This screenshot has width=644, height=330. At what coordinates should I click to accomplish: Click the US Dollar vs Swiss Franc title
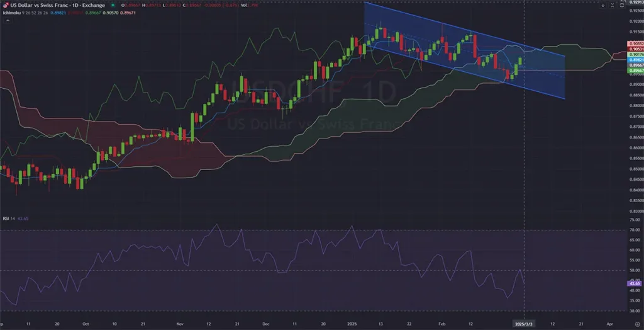point(40,5)
